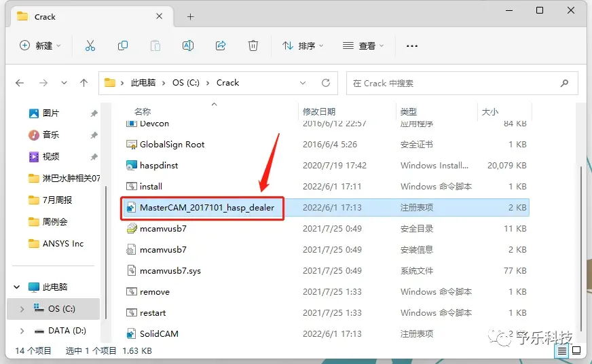This screenshot has height=364, width=592.
Task: Click the GlobalSign Root certificate icon
Action: [132, 144]
